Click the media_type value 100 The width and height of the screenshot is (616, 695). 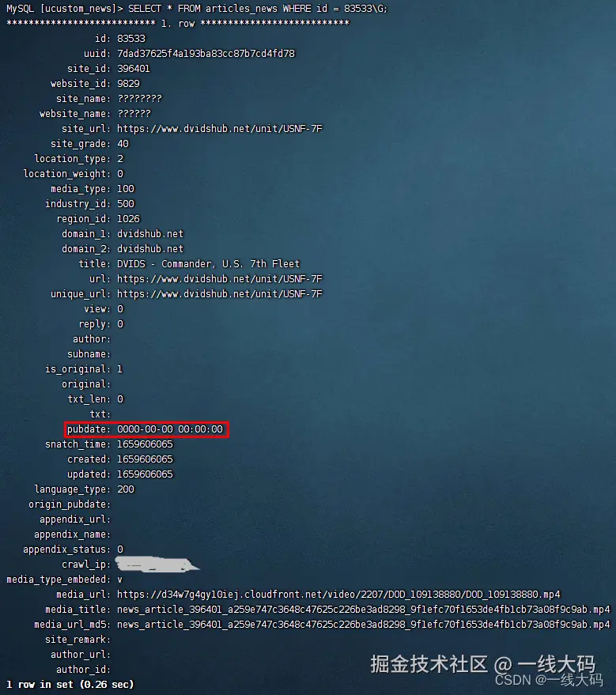tap(126, 189)
